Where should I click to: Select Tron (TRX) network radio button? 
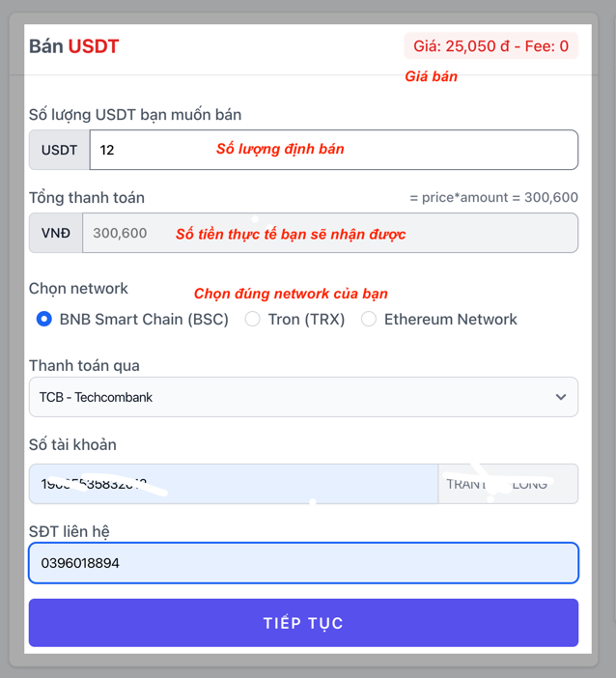(x=252, y=319)
